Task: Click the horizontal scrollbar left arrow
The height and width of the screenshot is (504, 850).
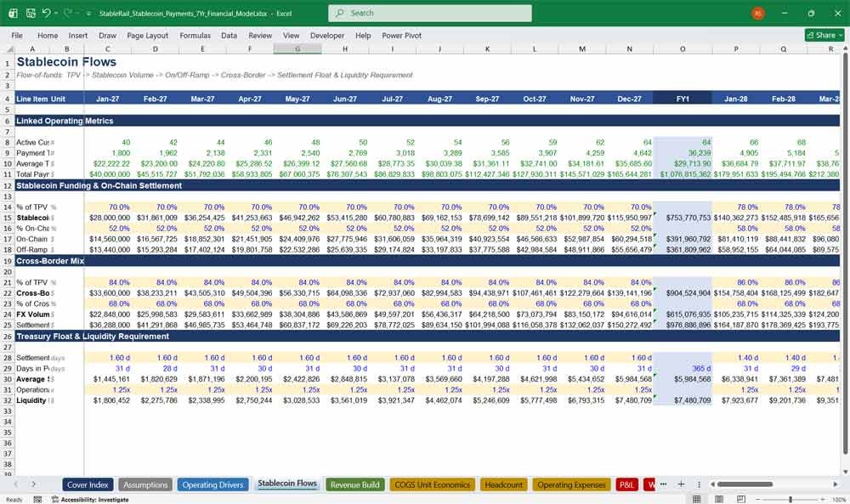Action: (712, 484)
